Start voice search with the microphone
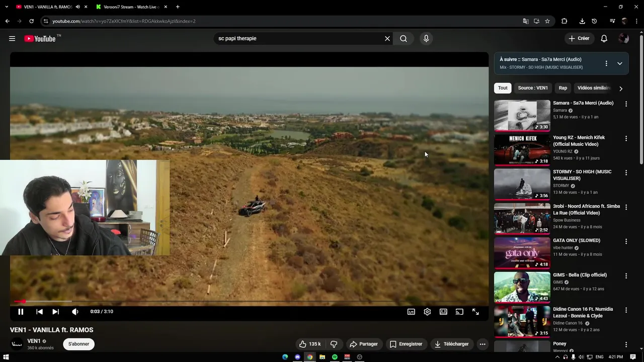Viewport: 644px width, 362px height. (x=426, y=38)
